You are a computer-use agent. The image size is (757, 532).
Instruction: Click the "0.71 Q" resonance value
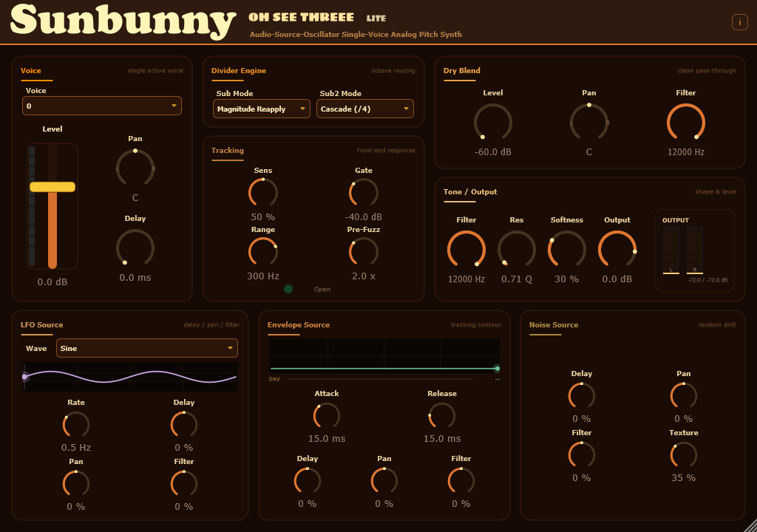coord(517,279)
